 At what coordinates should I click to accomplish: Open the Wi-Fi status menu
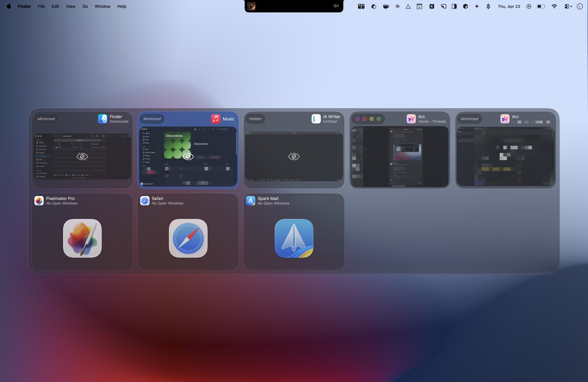pyautogui.click(x=554, y=6)
